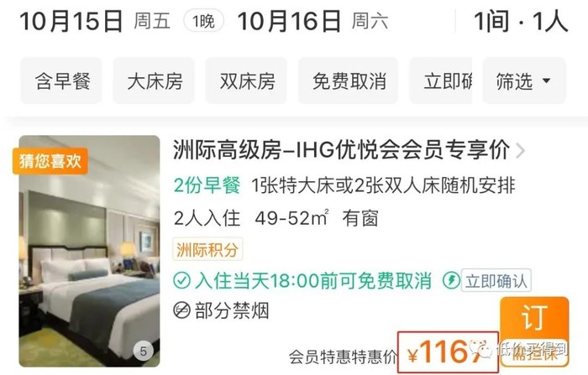This screenshot has height=375, width=588.
Task: Tap the 1晚 night-count pill
Action: (203, 21)
